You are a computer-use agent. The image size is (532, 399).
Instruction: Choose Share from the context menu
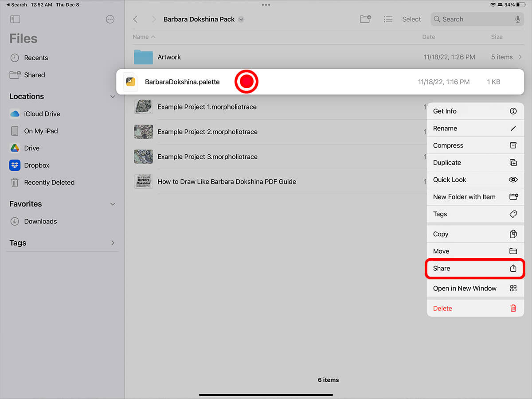[x=475, y=269]
